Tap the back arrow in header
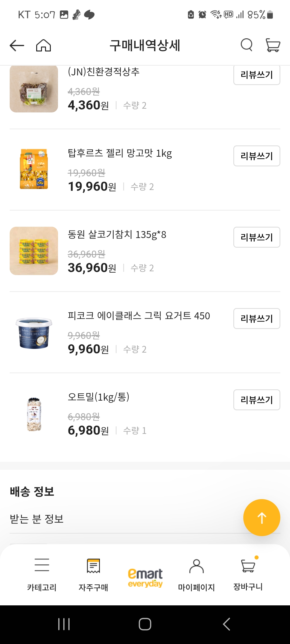290x644 pixels. click(17, 45)
